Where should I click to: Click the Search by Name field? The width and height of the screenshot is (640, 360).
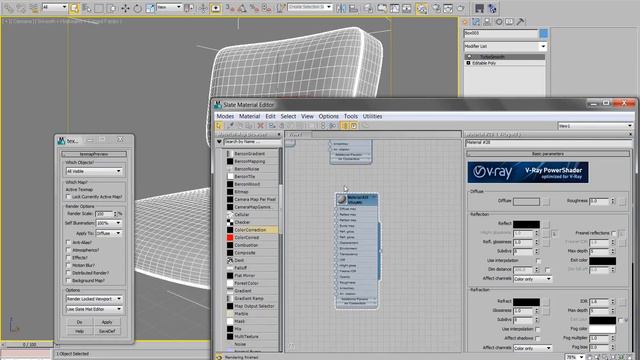pos(252,142)
